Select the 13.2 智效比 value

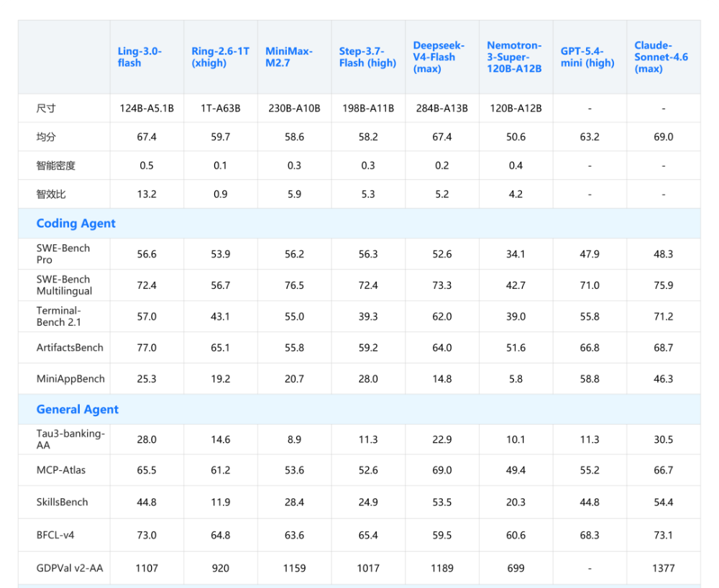(x=147, y=194)
